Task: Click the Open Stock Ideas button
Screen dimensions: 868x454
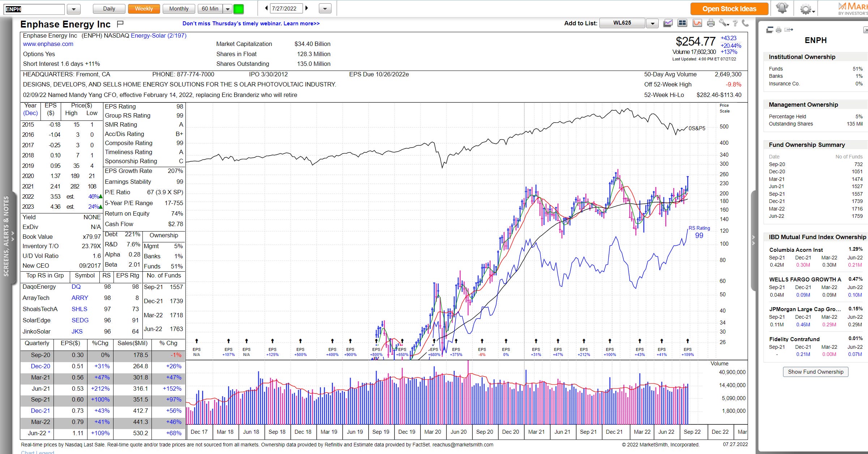Action: tap(729, 9)
